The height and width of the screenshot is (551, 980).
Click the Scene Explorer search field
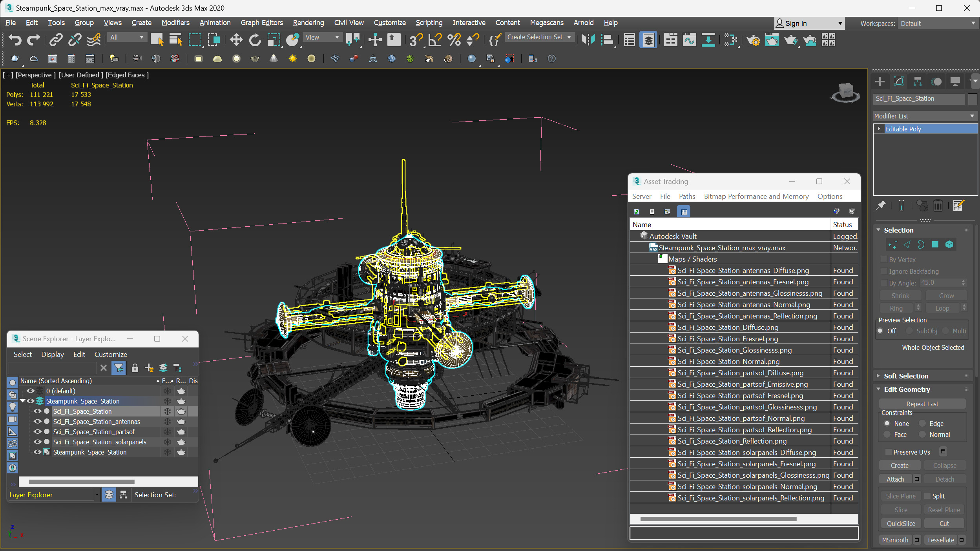tap(53, 368)
